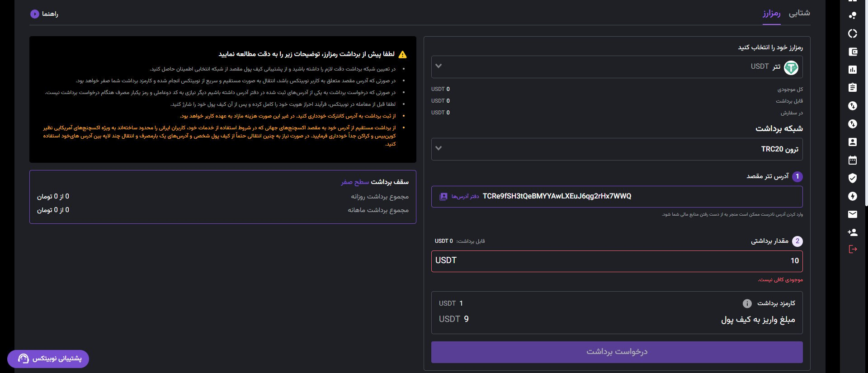Screen dimensions: 868x373
Task: Click the headset icon on support button
Action: click(24, 359)
